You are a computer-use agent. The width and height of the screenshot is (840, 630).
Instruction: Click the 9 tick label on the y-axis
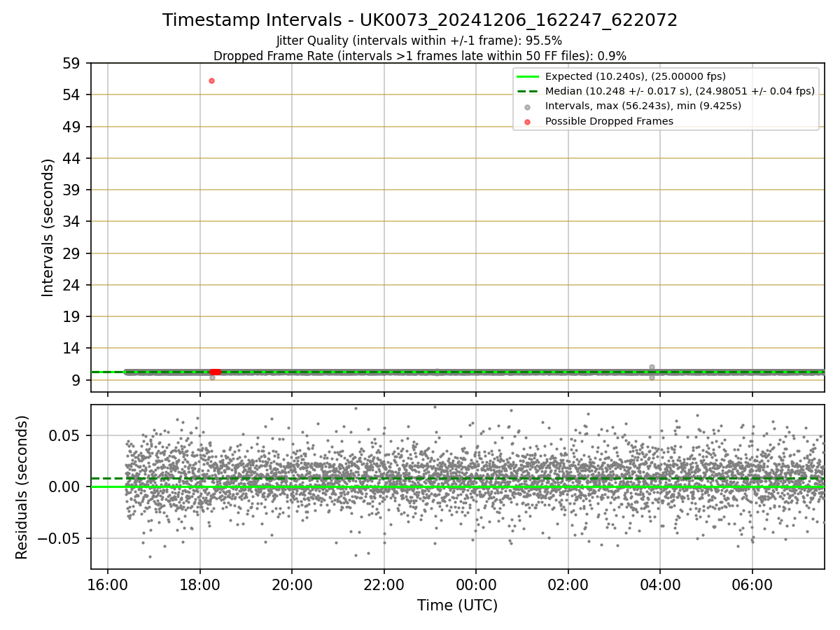coord(77,380)
